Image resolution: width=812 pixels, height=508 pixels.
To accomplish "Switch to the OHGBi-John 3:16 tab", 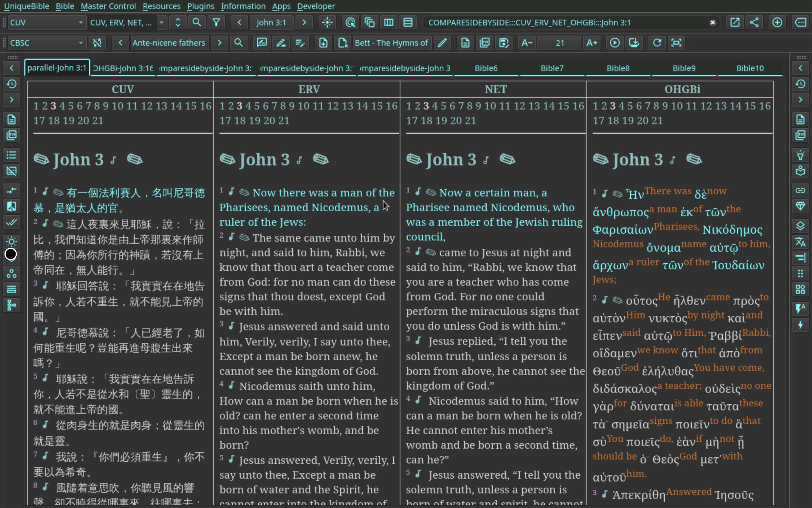I will (123, 68).
